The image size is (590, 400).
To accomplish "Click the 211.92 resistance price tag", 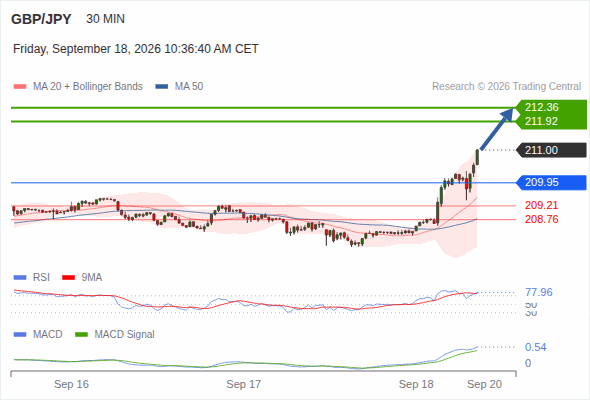I will 542,121.
